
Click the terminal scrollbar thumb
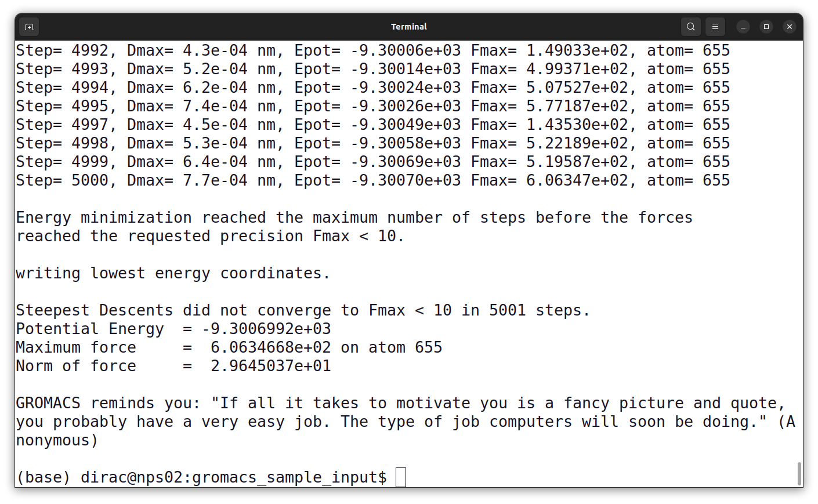(x=799, y=474)
